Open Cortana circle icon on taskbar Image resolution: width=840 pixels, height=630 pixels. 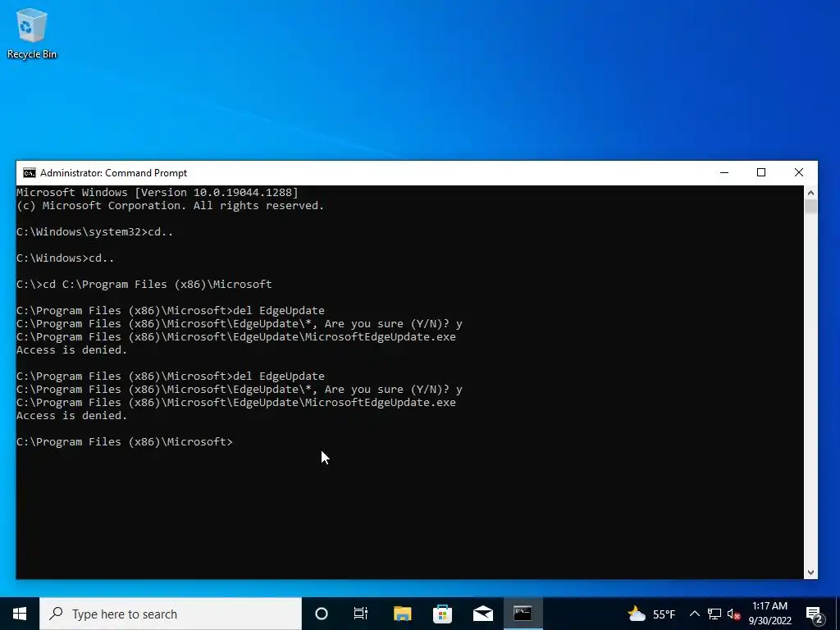(322, 614)
